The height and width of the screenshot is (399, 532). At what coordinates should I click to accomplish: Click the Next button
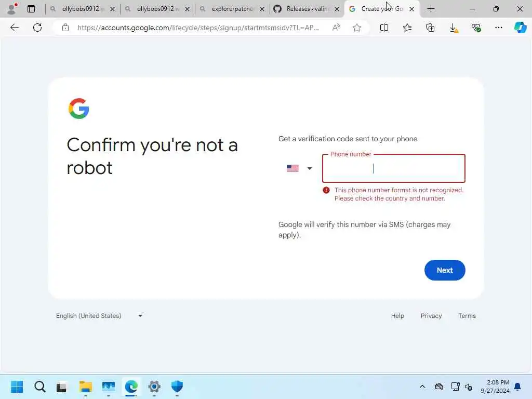click(445, 270)
